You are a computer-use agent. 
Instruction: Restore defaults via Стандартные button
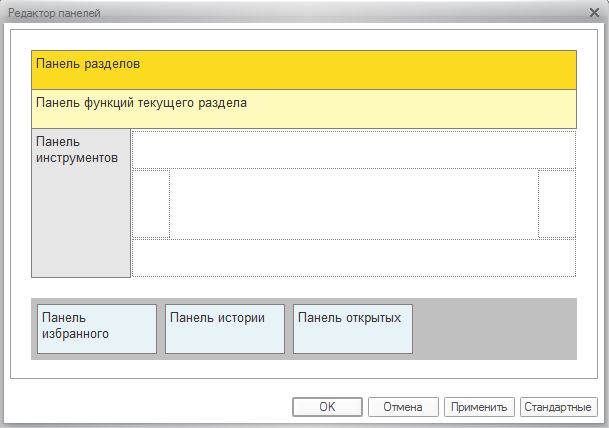[559, 407]
